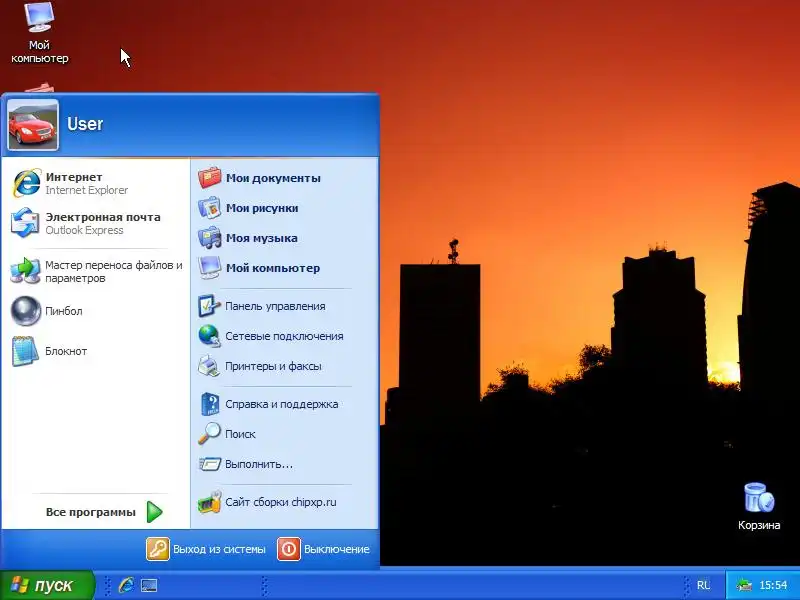Open the Электронная почта menu entry

pyautogui.click(x=96, y=222)
